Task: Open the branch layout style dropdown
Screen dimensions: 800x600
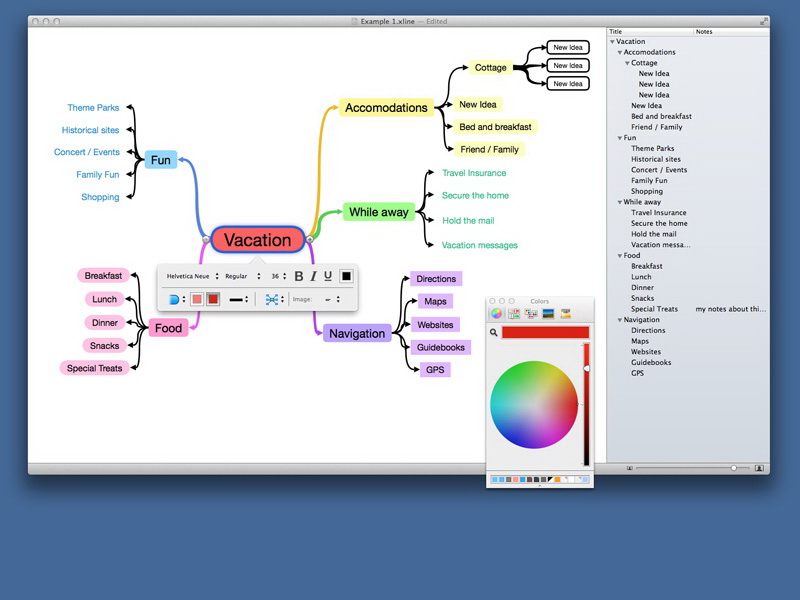Action: click(274, 299)
